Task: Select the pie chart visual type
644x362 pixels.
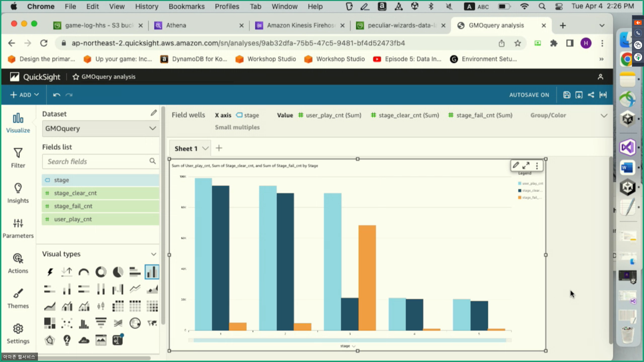Action: pos(118,272)
